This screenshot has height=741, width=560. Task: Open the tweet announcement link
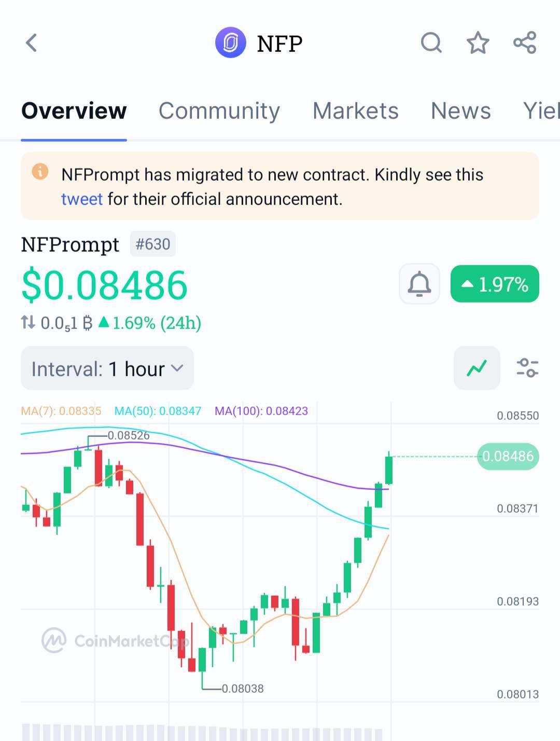(x=82, y=199)
